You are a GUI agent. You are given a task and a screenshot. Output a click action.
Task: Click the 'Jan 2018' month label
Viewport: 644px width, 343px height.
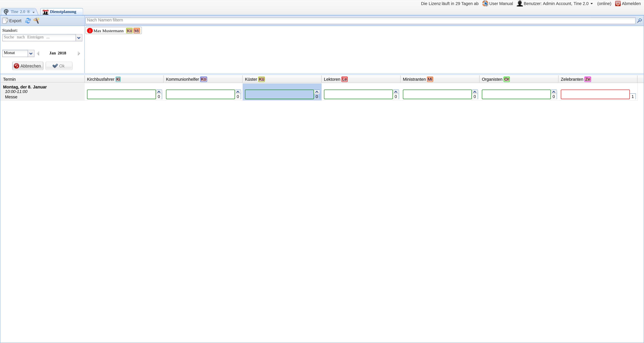coord(58,53)
